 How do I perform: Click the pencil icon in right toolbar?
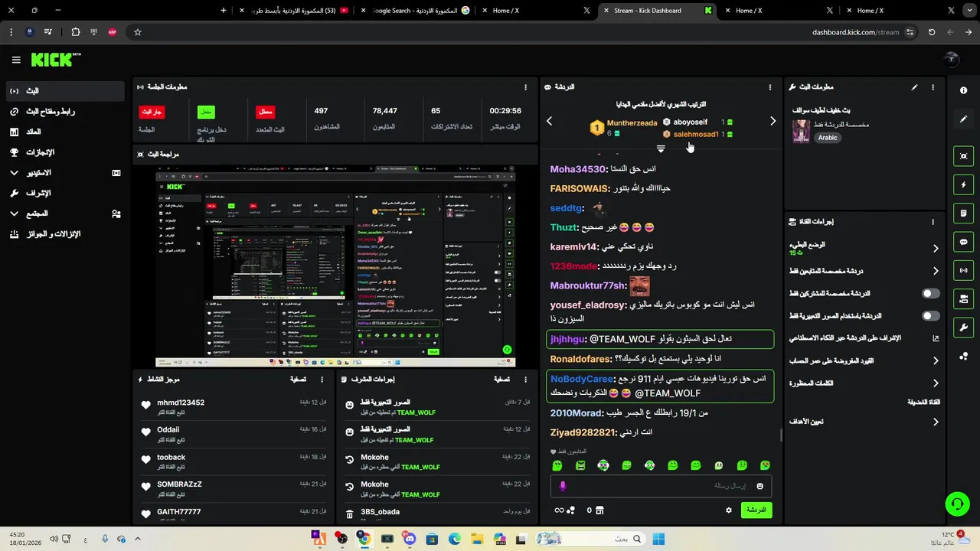click(x=963, y=119)
